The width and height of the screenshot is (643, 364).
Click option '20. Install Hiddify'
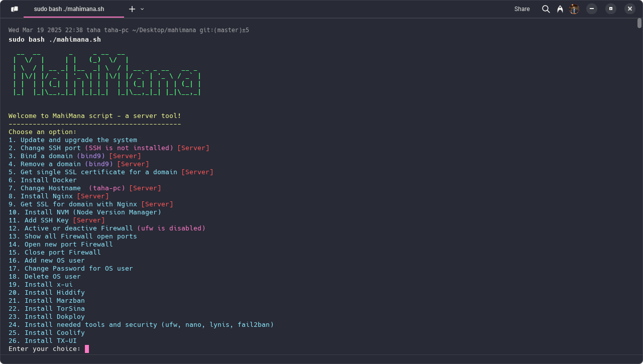pos(47,293)
